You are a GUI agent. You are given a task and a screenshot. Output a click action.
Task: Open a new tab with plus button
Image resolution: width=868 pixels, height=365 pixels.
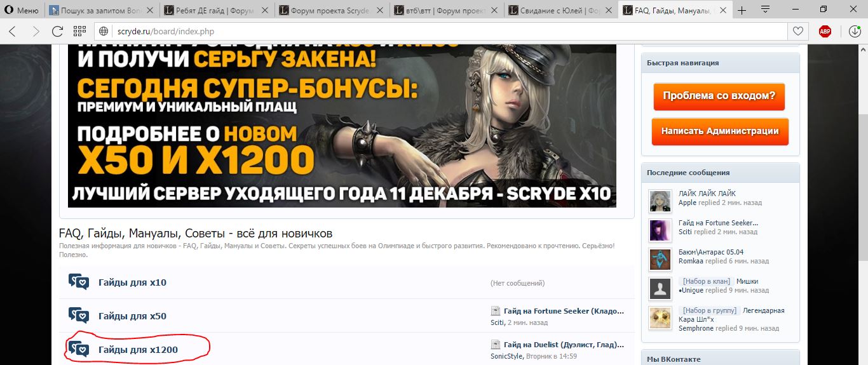coord(742,10)
